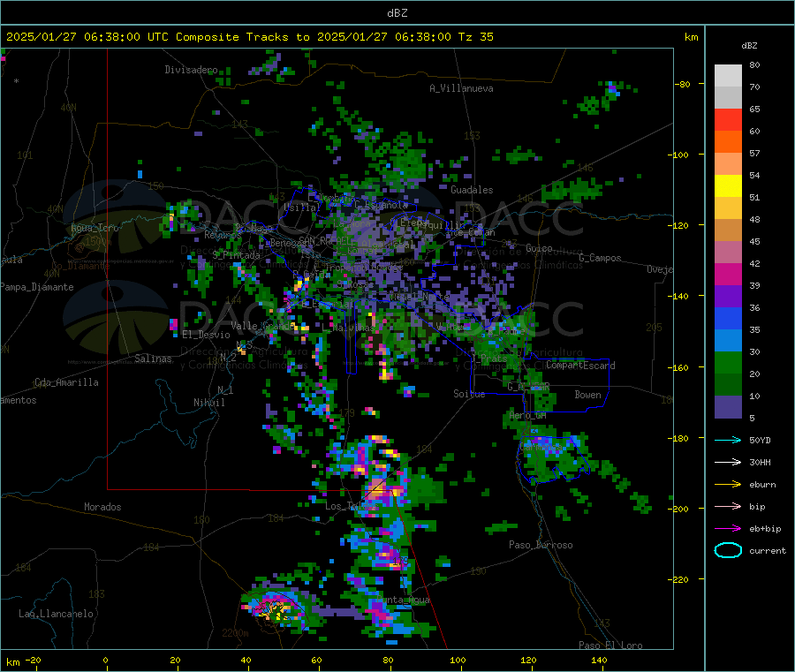Click the CompartEscard map label
The image size is (795, 672).
pos(580,366)
